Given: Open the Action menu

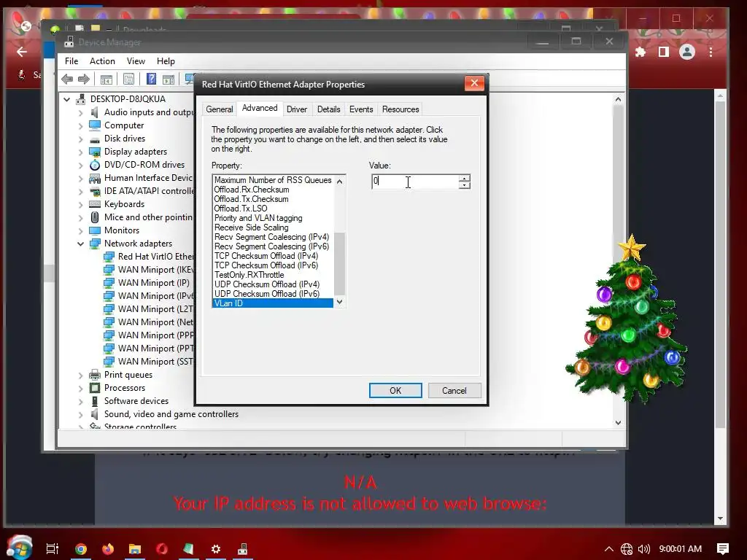Looking at the screenshot, I should (102, 61).
